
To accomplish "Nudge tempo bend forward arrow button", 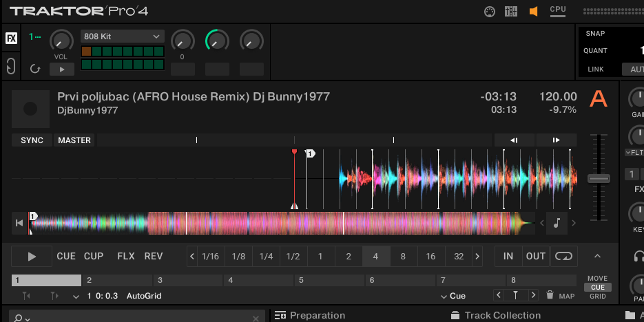I will [x=557, y=140].
